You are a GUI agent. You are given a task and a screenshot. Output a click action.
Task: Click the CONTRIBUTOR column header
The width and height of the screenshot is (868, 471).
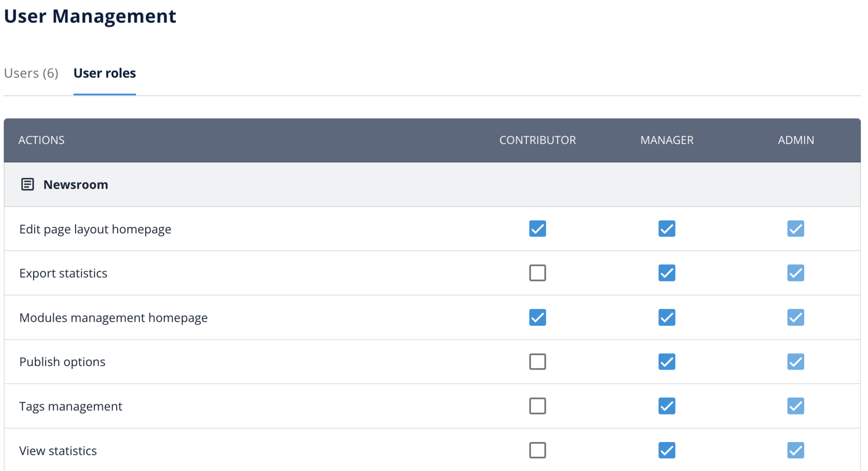coord(537,140)
